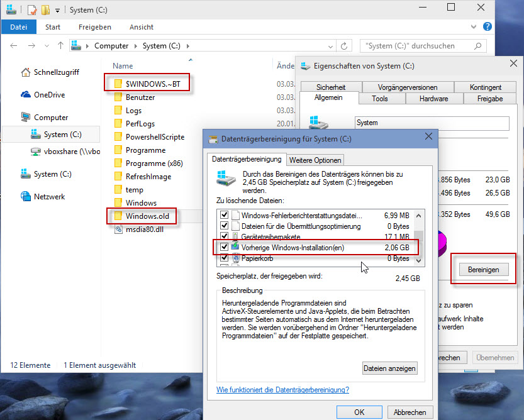This screenshot has width=524, height=420.
Task: Switch to the Ansicht ribbon tab
Action: (142, 27)
